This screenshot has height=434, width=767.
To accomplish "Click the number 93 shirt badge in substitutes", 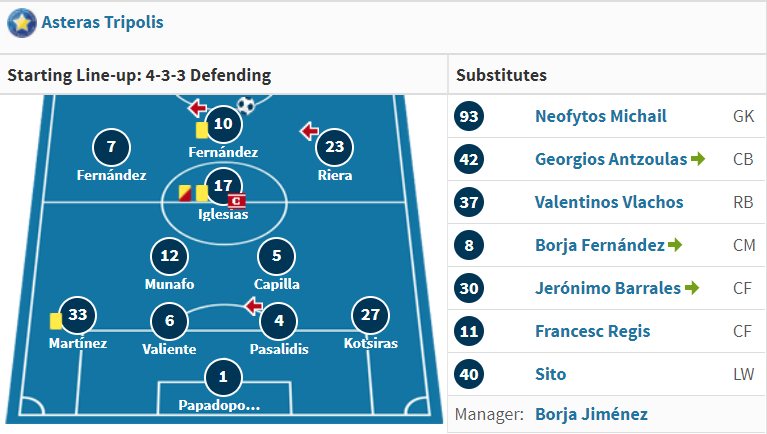I will coord(469,116).
